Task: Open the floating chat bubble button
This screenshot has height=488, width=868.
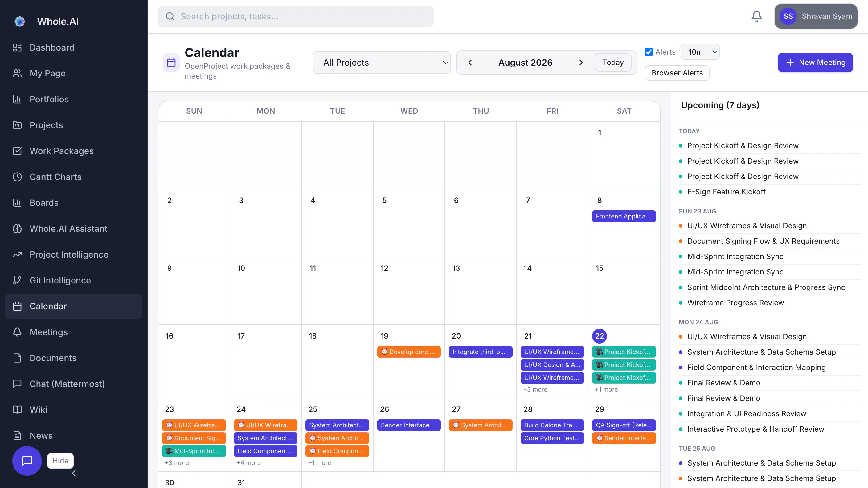Action: pos(27,461)
